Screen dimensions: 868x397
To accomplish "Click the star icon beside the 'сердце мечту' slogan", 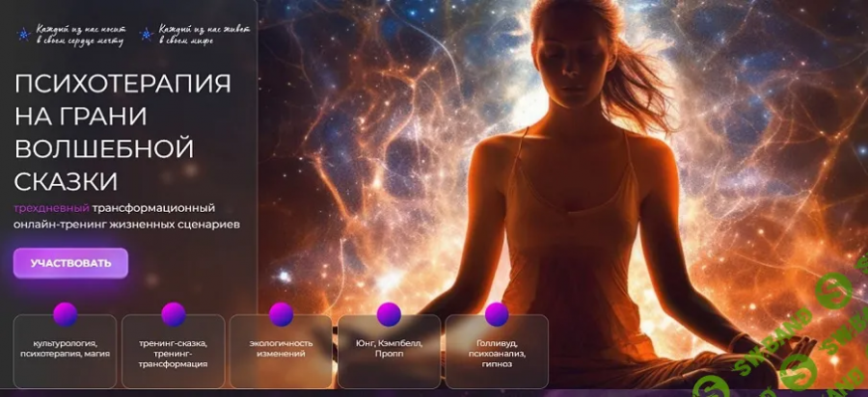I will (x=23, y=35).
